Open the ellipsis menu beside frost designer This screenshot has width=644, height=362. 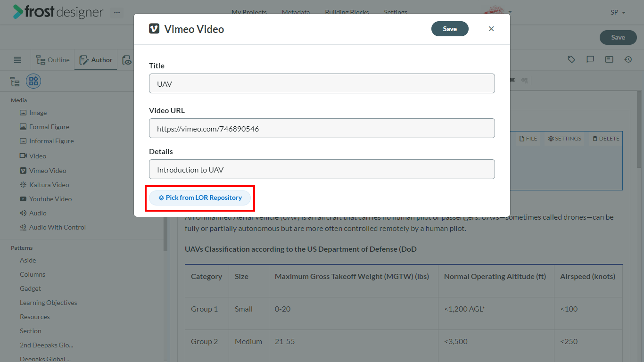[x=117, y=12]
